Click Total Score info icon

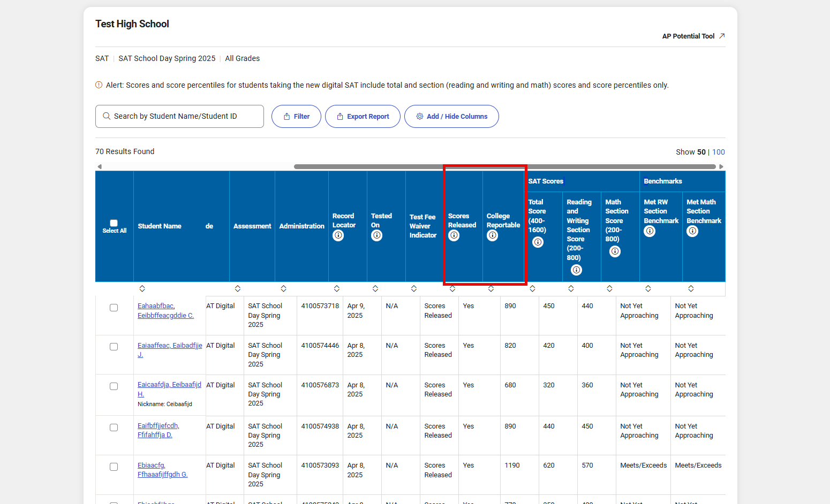[x=538, y=242]
